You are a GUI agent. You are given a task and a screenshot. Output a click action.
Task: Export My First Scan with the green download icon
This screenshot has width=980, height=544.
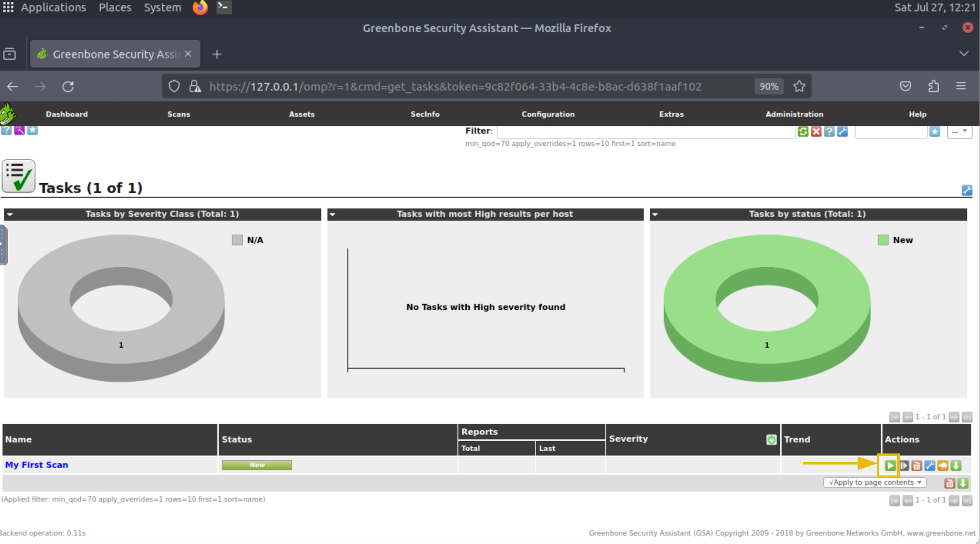click(955, 465)
